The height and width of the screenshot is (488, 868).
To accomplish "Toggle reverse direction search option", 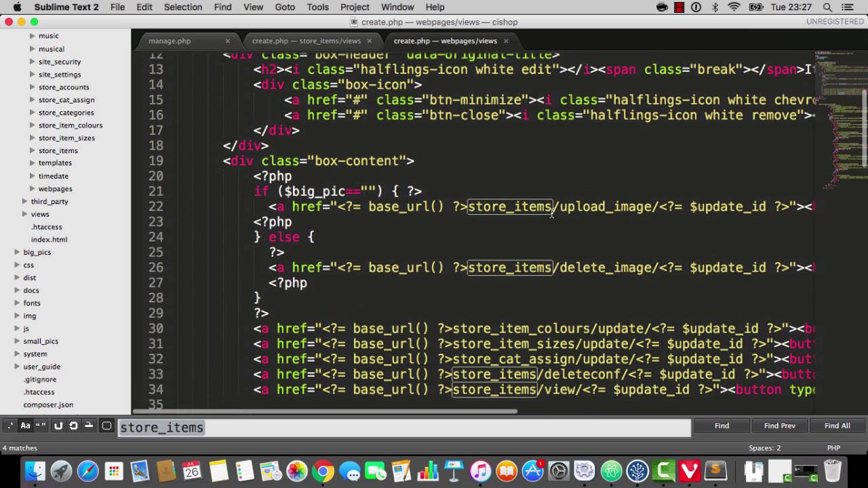I will coord(58,426).
